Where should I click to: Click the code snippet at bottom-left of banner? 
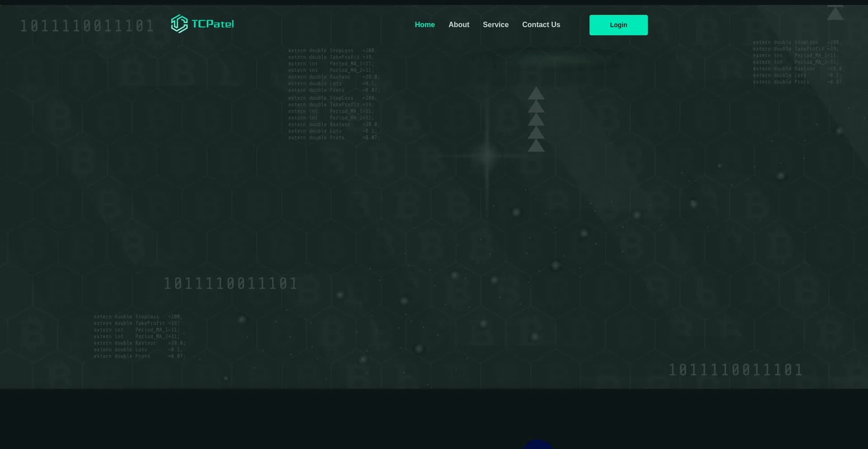pos(139,336)
